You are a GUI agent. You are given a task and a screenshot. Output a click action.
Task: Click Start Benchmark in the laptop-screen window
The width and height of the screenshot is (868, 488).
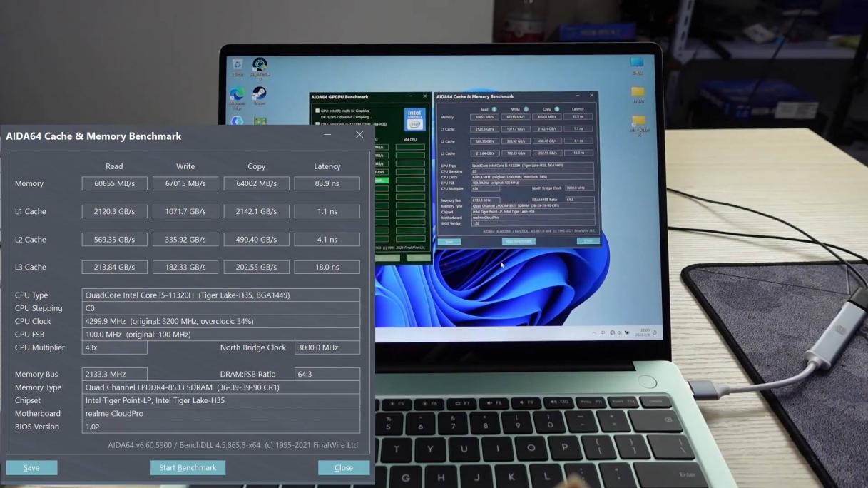pyautogui.click(x=519, y=241)
